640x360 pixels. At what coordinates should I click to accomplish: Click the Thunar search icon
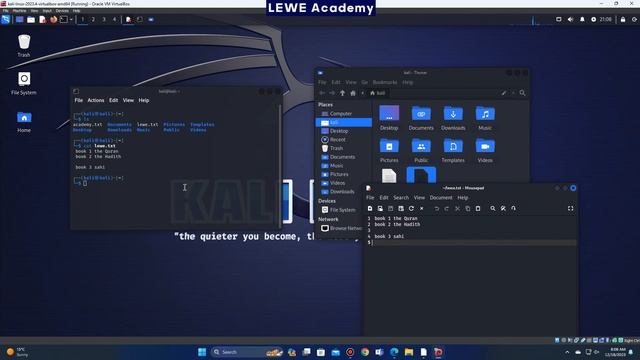pyautogui.click(x=522, y=93)
